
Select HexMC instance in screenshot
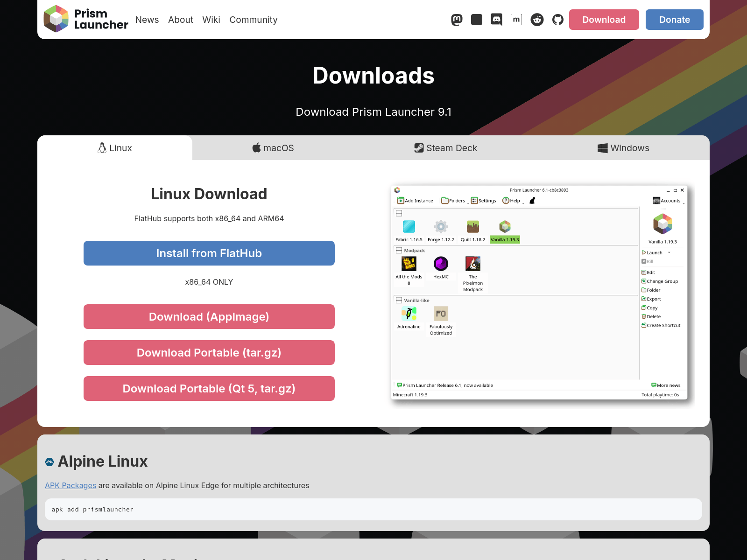(441, 268)
